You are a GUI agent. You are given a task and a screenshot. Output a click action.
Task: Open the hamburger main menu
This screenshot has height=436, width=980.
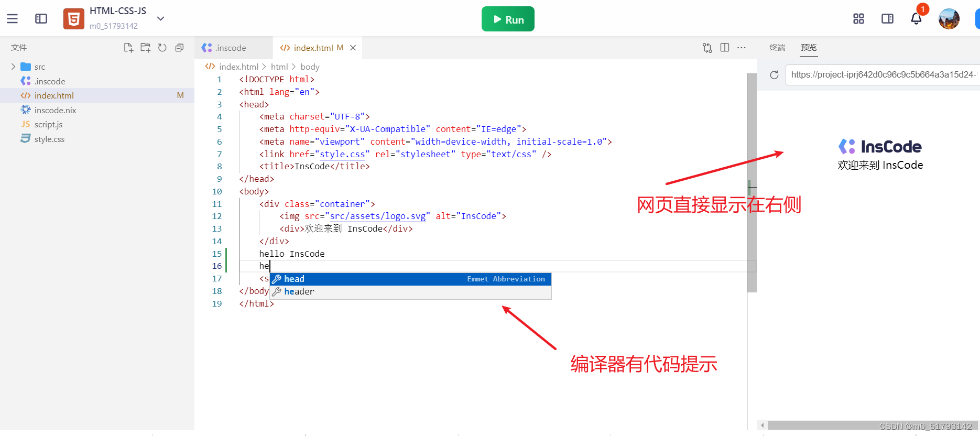[x=13, y=19]
